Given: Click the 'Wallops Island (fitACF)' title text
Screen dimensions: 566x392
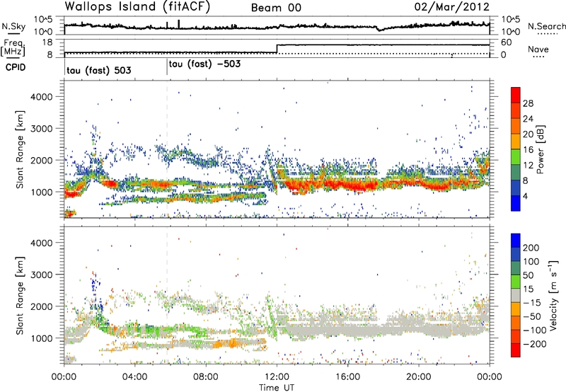Looking at the screenshot, I should pyautogui.click(x=137, y=6).
